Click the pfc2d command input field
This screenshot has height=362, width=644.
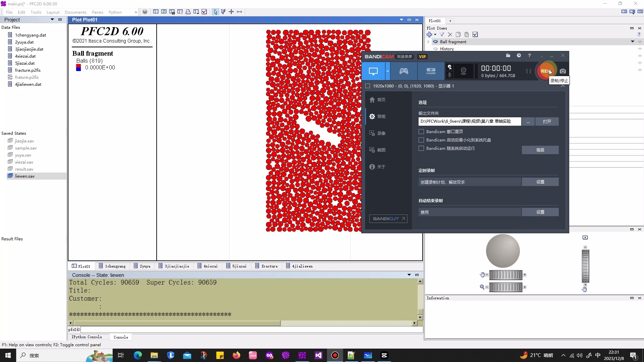[x=252, y=329]
